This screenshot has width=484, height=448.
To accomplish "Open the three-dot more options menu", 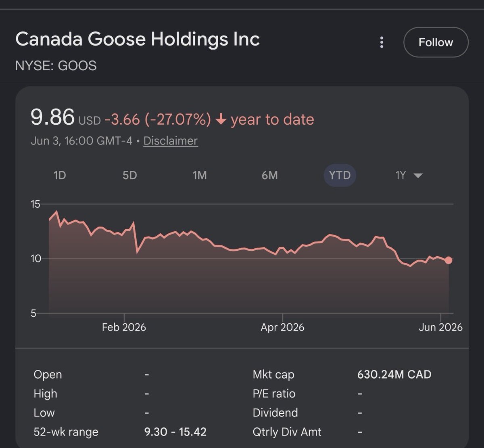I will (x=382, y=42).
